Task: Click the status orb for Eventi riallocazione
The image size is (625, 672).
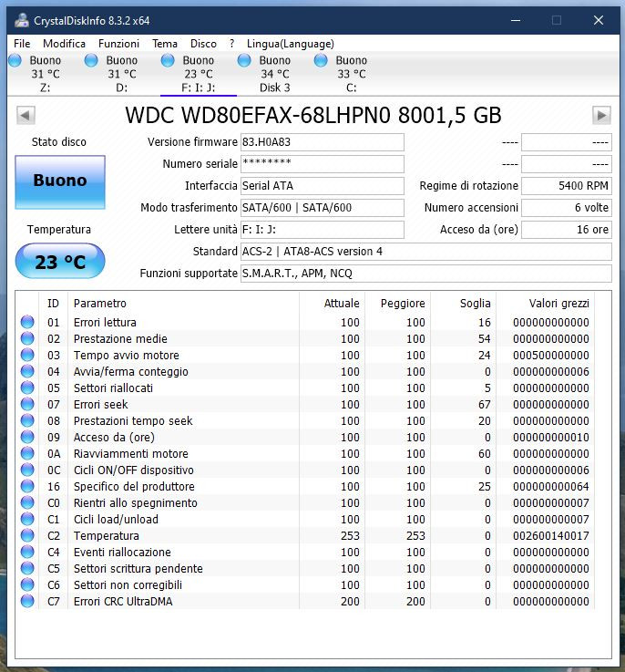Action: [27, 552]
